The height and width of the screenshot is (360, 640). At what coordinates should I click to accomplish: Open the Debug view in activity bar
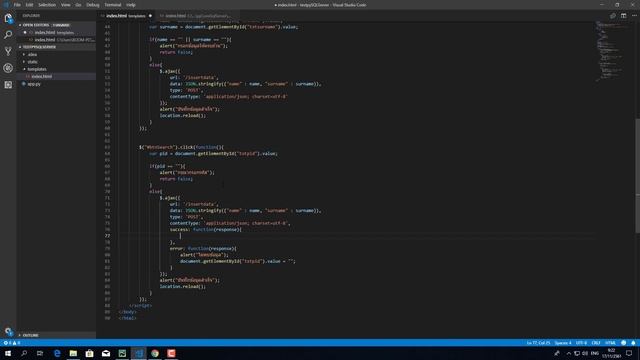[8, 68]
